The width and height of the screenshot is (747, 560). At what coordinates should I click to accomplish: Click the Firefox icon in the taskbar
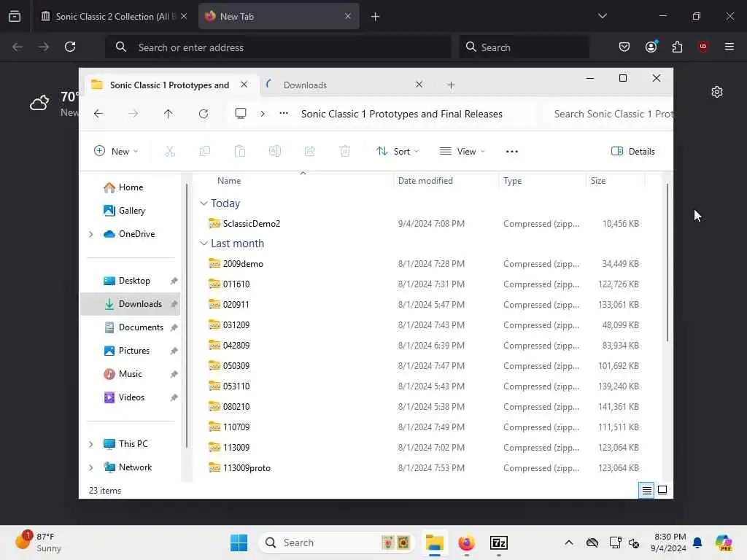pos(466,542)
